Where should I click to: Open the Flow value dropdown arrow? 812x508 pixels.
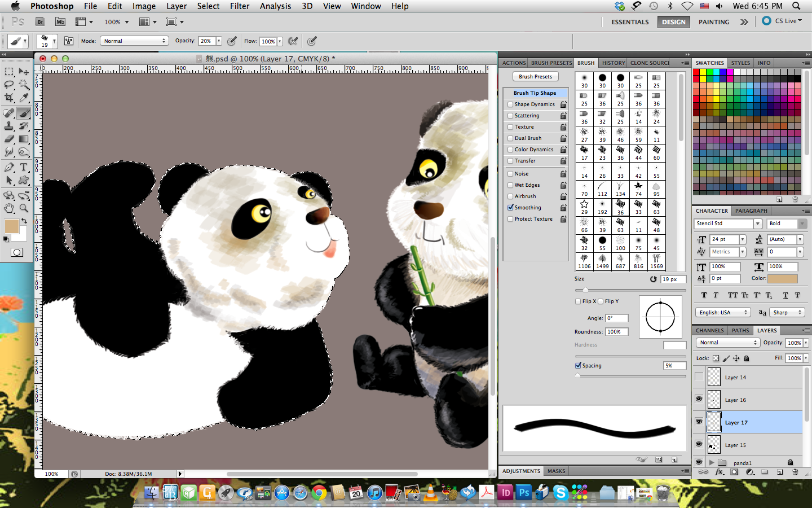pos(280,41)
